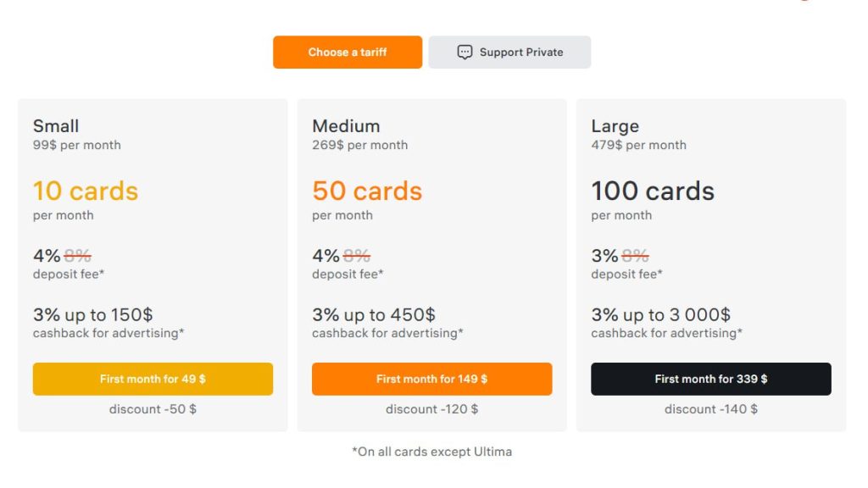The image size is (868, 488).
Task: Click the Choose a tariff button
Action: [348, 53]
